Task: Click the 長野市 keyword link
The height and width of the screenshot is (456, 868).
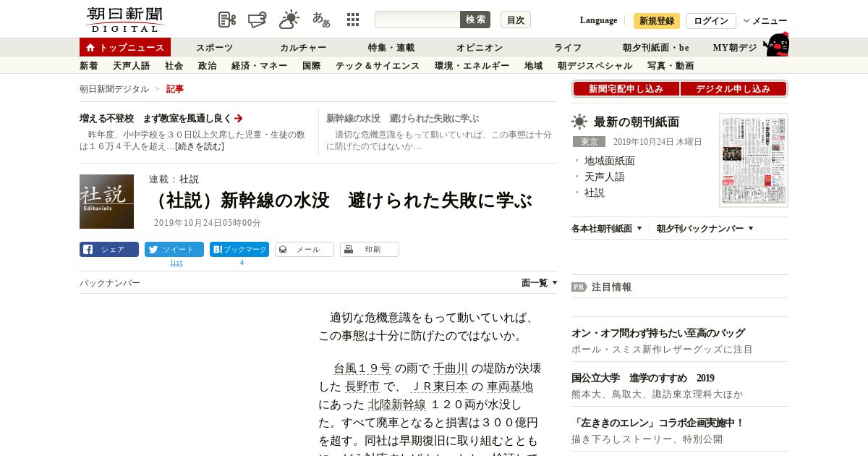Action: pos(362,387)
